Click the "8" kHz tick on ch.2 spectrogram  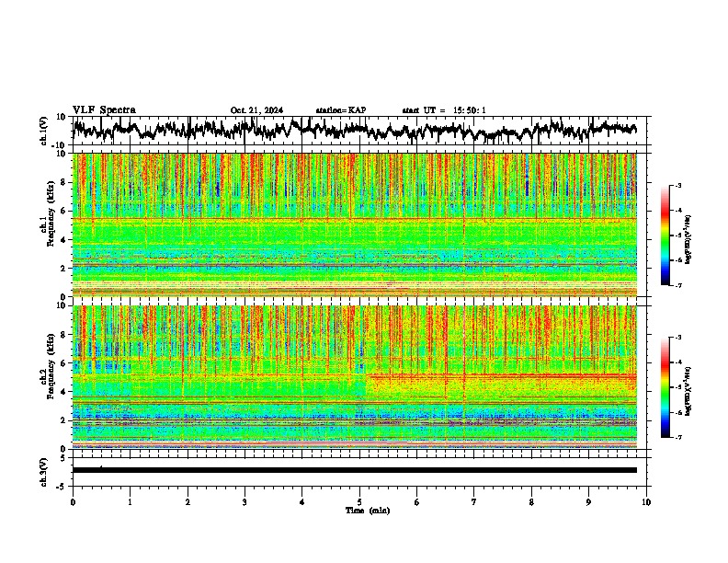pyautogui.click(x=63, y=335)
